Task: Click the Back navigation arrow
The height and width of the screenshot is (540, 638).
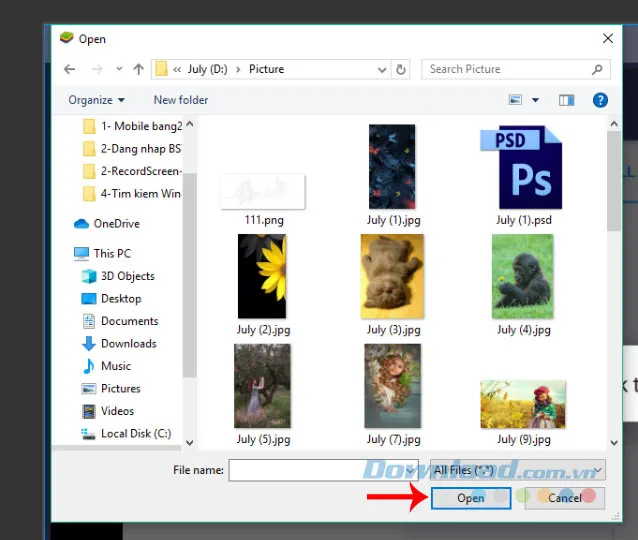Action: point(69,69)
